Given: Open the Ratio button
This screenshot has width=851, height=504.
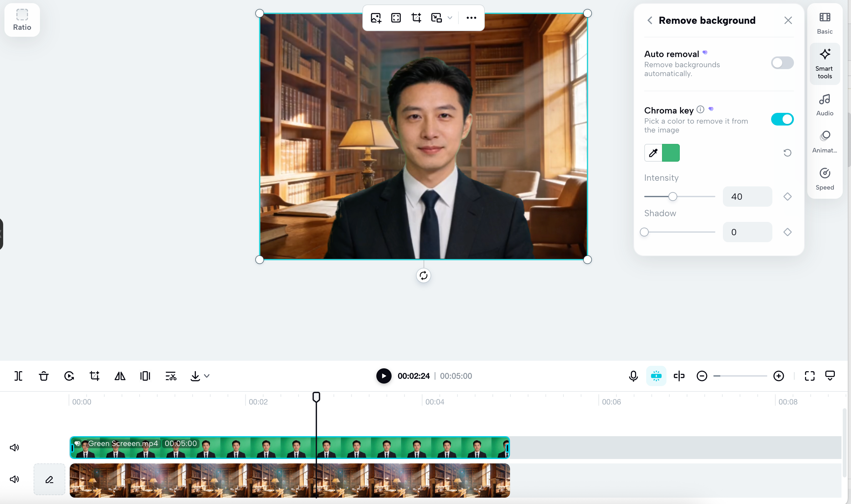Looking at the screenshot, I should pyautogui.click(x=22, y=20).
